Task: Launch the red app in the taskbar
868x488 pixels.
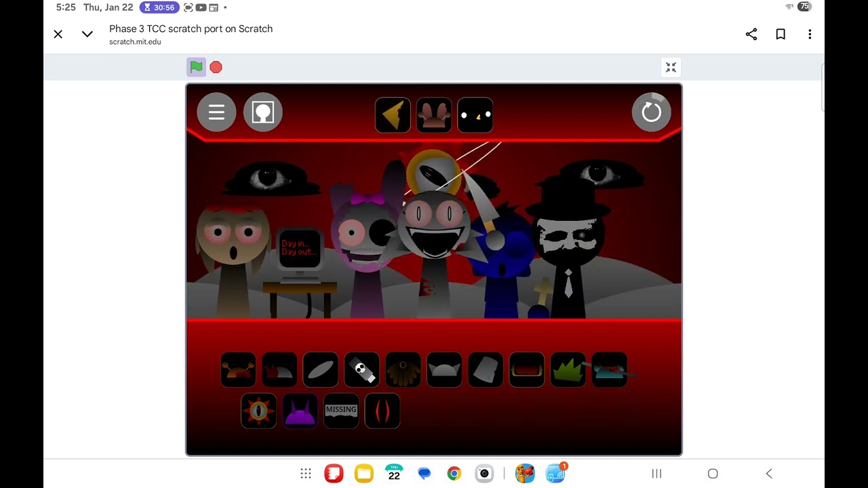Action: (x=334, y=473)
